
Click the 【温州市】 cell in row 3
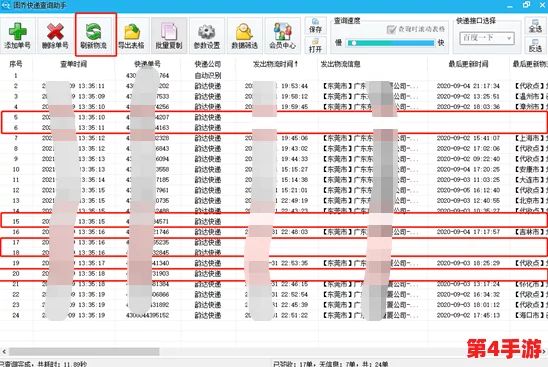tap(530, 96)
